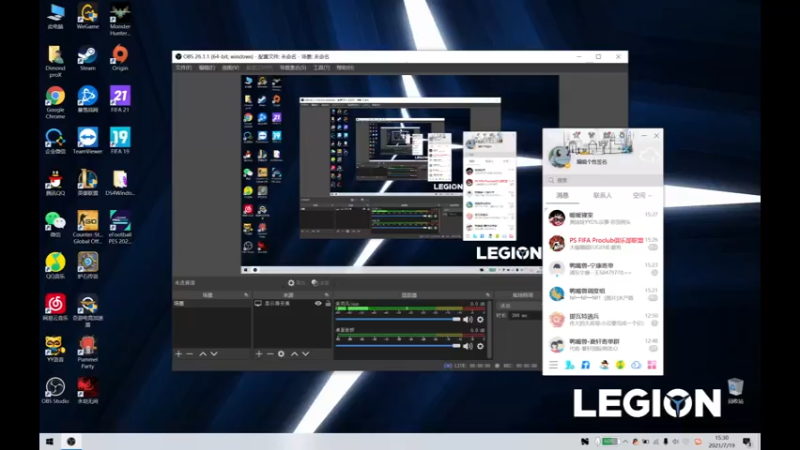Image resolution: width=800 pixels, height=450 pixels.
Task: Pop out the Audio Mixer dock icon
Action: (x=488, y=295)
